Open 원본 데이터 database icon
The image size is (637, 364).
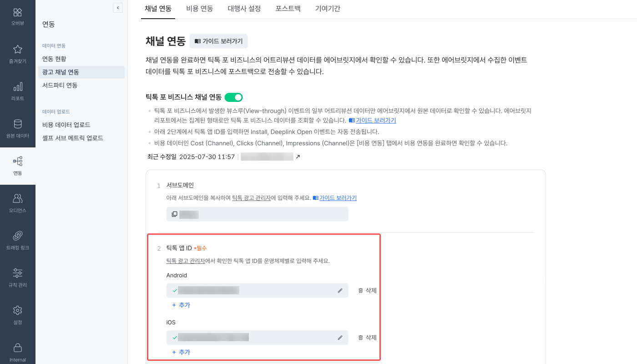(17, 124)
